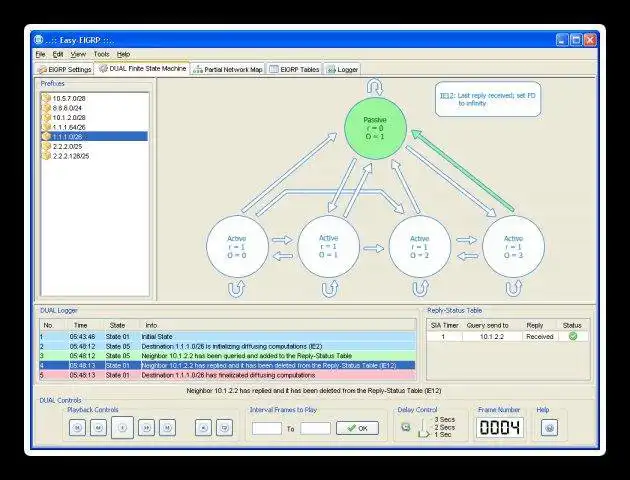Click the 'Time' column header in DUAL Logger
The width and height of the screenshot is (630, 480).
81,325
